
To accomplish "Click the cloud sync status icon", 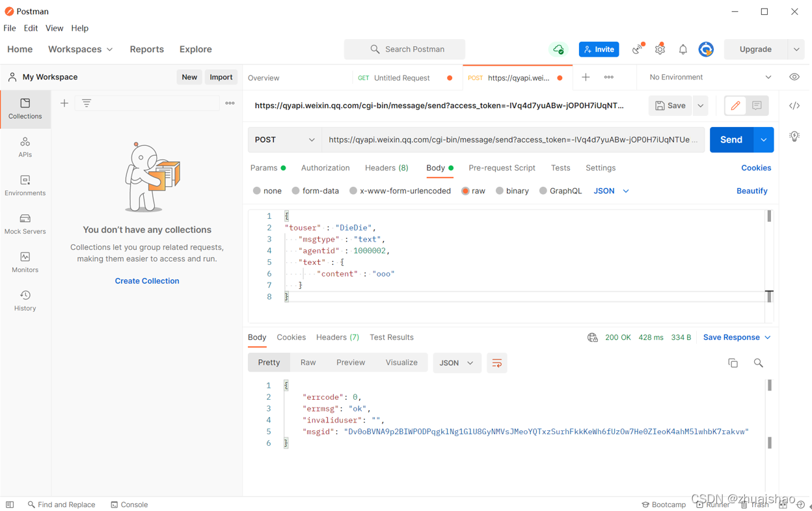I will (x=558, y=49).
